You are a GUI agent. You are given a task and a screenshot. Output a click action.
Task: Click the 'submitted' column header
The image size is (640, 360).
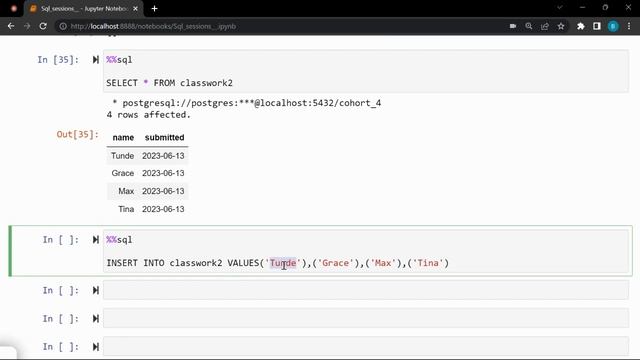164,138
